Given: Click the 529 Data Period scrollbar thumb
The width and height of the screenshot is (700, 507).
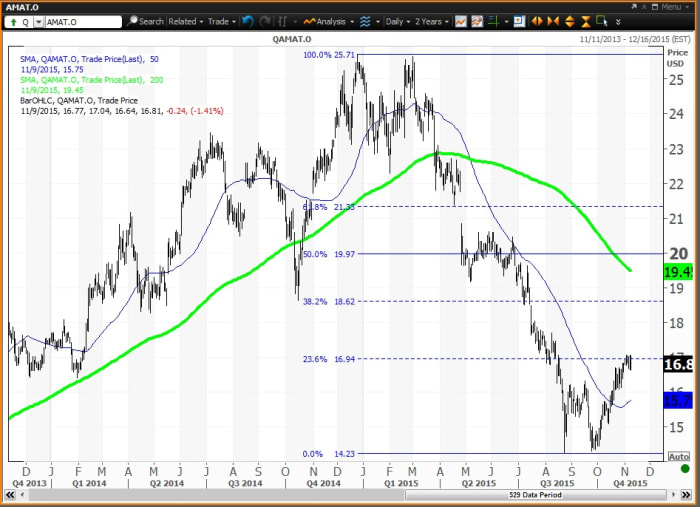Looking at the screenshot, I should tap(535, 495).
